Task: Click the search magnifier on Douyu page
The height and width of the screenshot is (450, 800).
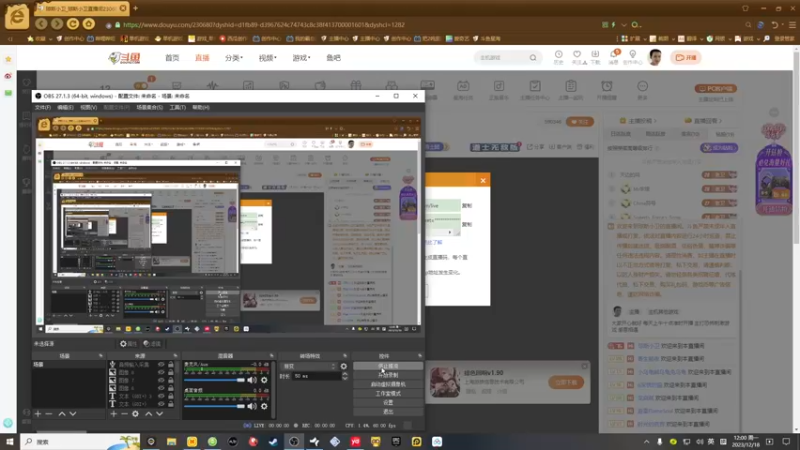Action: tap(533, 58)
